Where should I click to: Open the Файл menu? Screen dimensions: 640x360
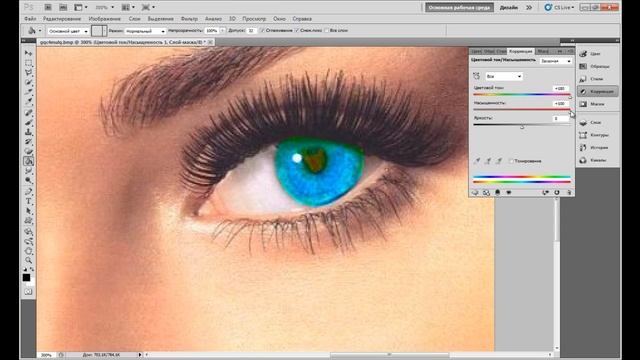tap(30, 19)
